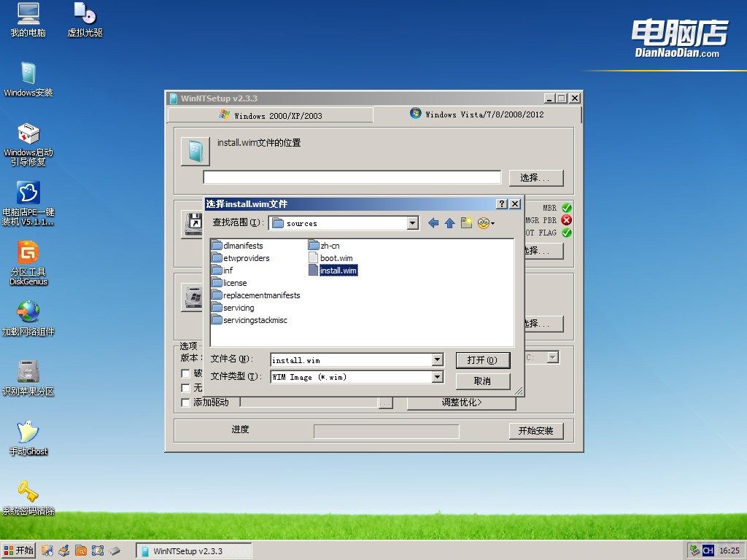Screen dimensions: 747x560
Task: Select the dlmanifests folder
Action: click(237, 246)
